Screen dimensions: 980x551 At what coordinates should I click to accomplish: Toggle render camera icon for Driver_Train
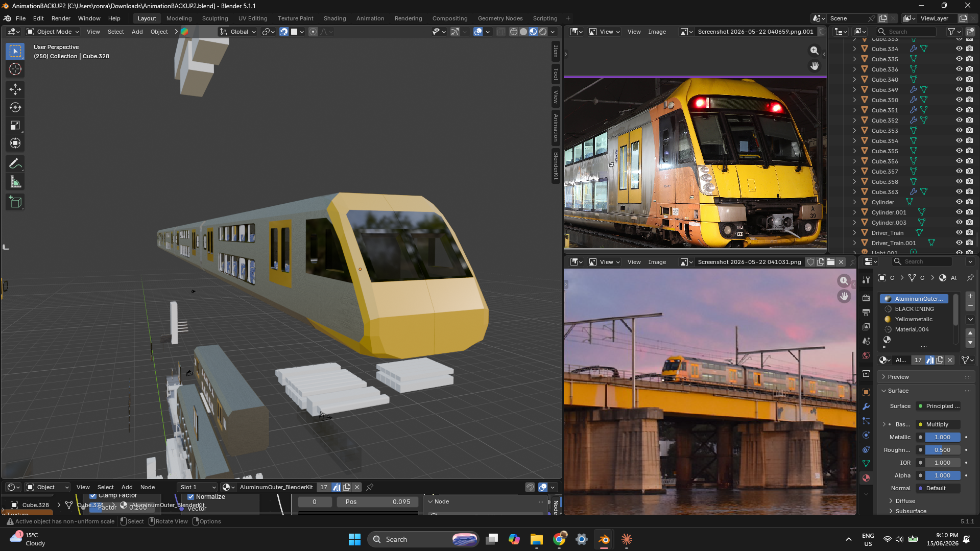click(969, 233)
